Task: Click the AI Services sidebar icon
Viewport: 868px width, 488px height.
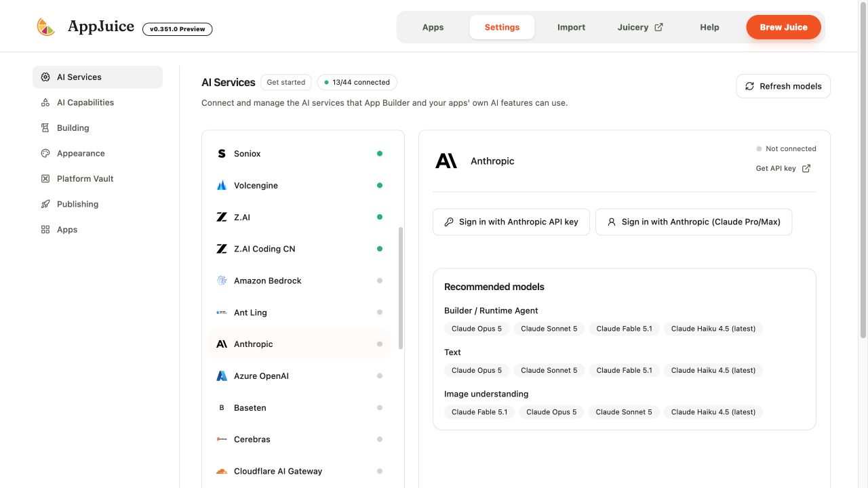Action: click(45, 77)
